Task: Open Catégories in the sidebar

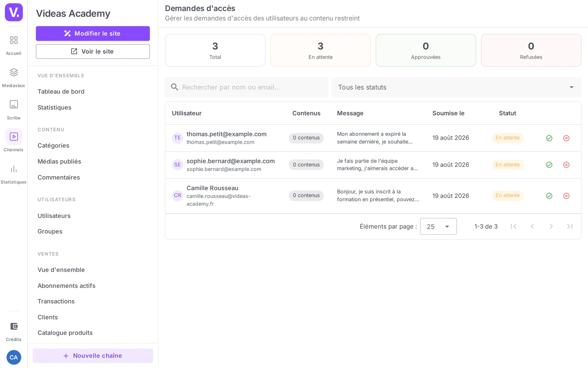Action: [53, 146]
